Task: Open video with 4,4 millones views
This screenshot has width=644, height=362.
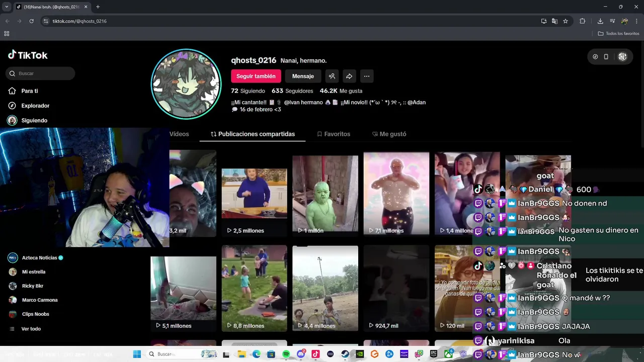Action: pos(325,288)
